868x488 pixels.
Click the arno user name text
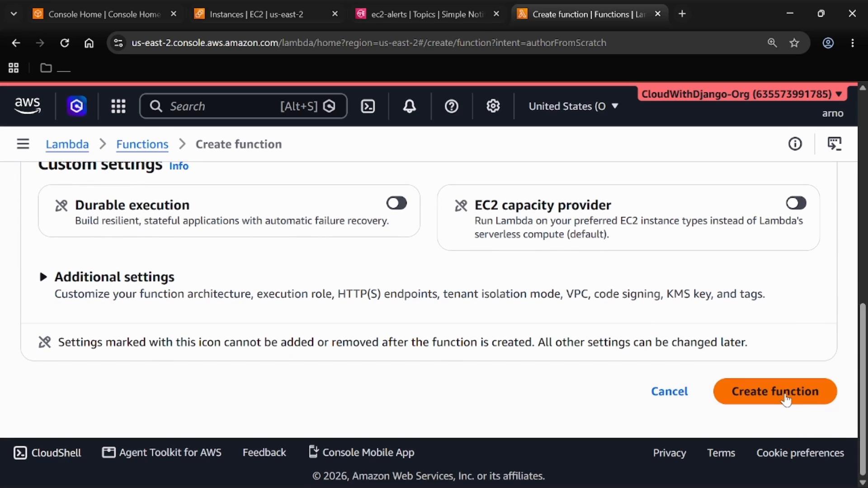833,113
